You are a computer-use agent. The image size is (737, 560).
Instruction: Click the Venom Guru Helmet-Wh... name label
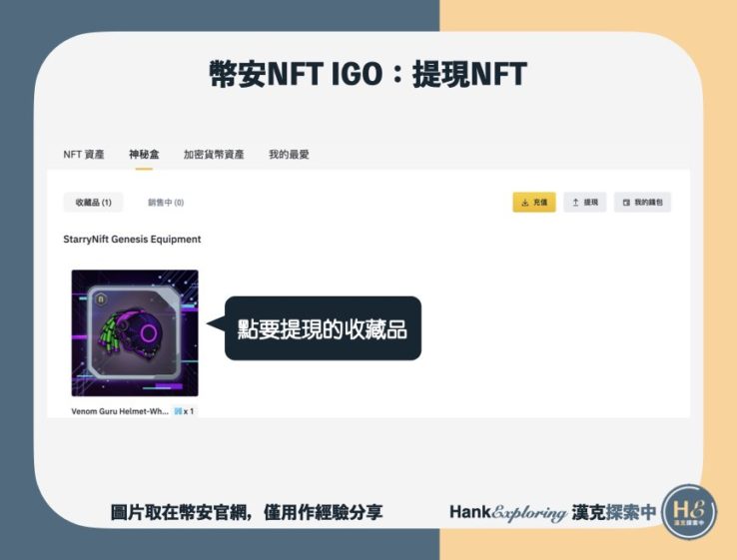(x=120, y=411)
